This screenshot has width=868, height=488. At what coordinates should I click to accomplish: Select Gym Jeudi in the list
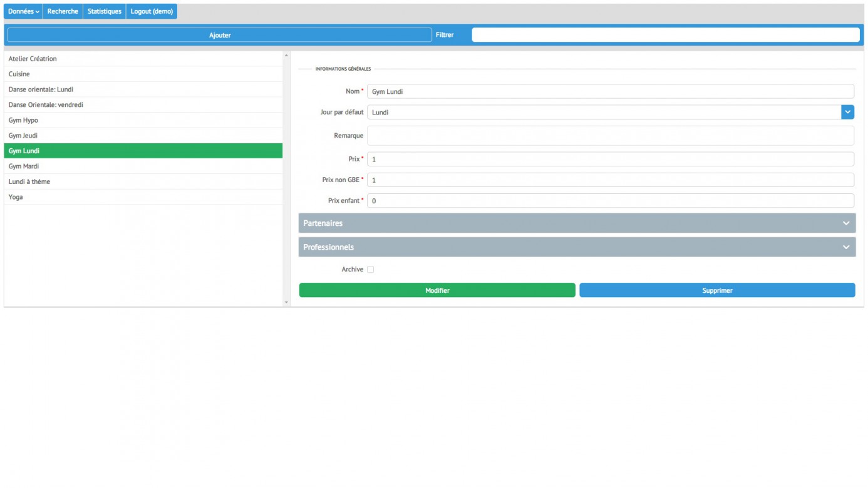point(143,135)
